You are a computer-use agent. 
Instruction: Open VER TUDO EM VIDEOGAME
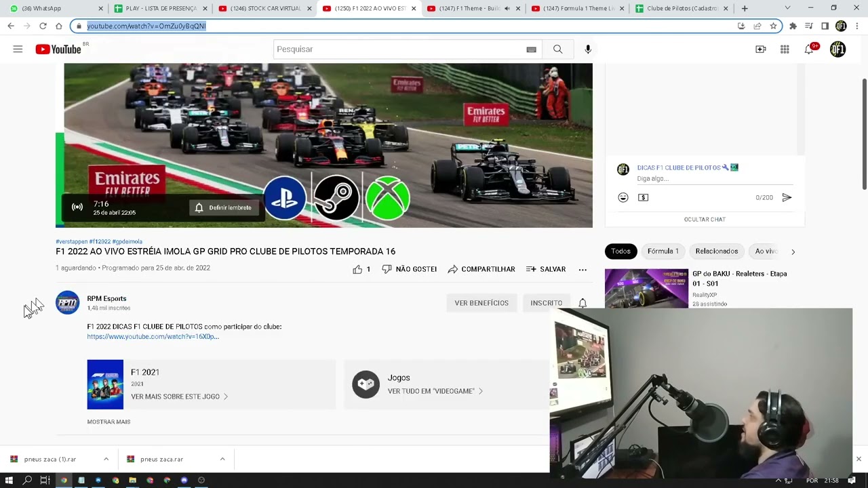(435, 391)
